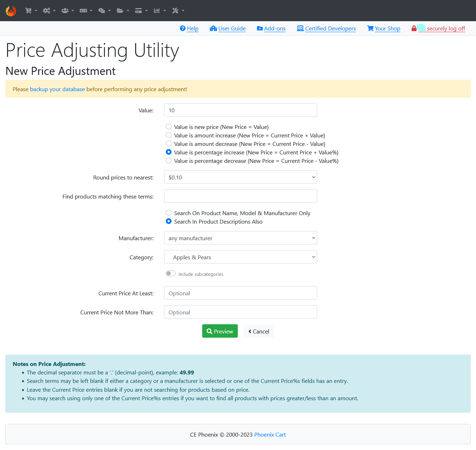Click the green Preview button

(x=220, y=331)
